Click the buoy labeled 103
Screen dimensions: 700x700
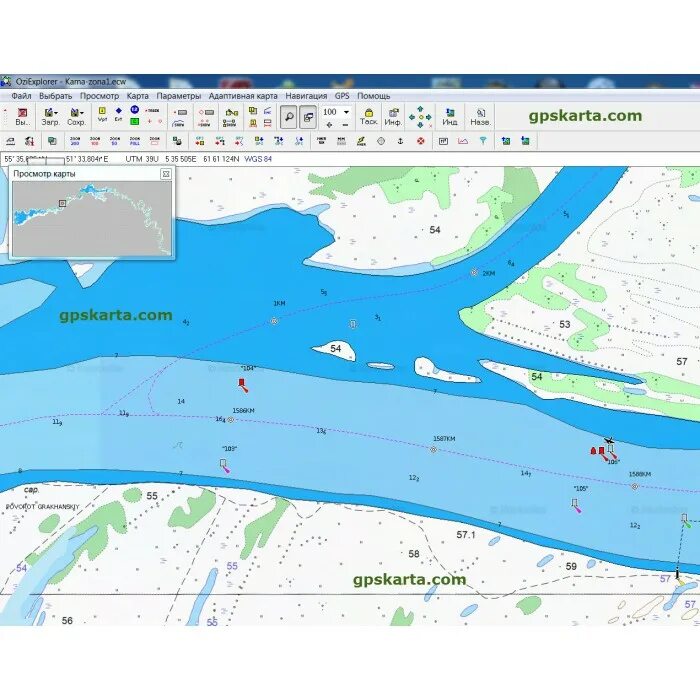click(225, 466)
